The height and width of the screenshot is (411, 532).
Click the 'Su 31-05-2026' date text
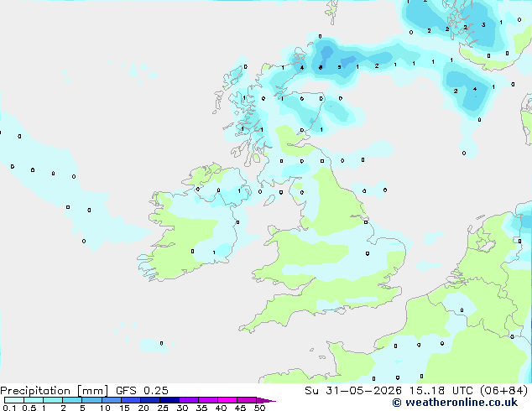pyautogui.click(x=353, y=391)
